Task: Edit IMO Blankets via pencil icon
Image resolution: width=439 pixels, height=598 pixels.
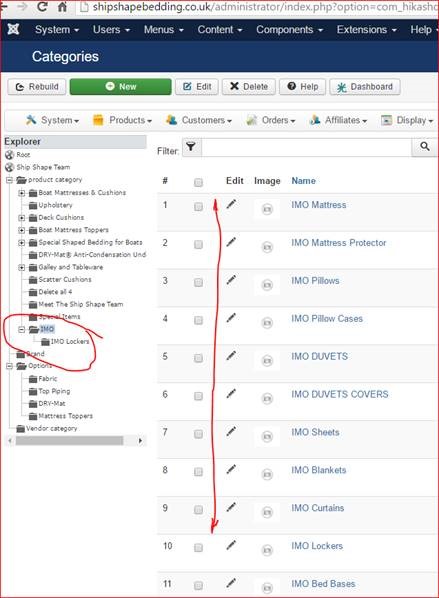Action: point(231,469)
